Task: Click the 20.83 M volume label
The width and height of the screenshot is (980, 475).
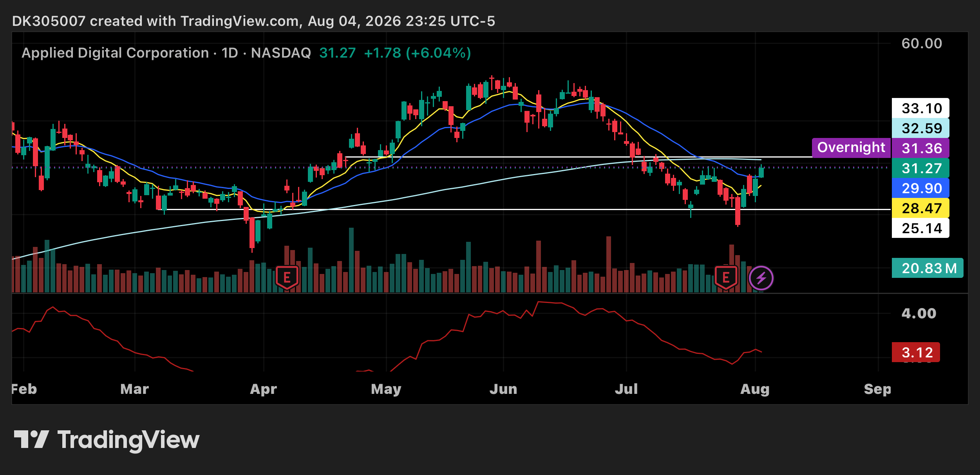Action: pos(928,268)
